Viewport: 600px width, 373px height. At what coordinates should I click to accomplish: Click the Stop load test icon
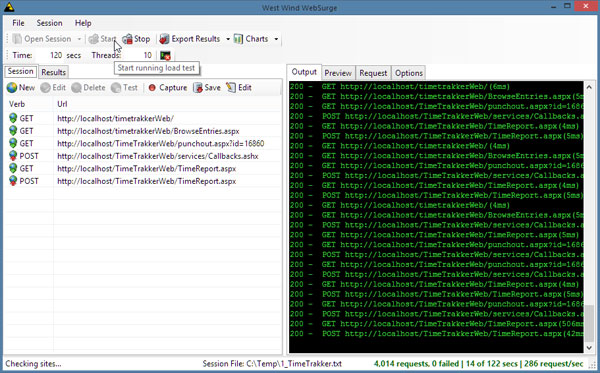(x=127, y=39)
